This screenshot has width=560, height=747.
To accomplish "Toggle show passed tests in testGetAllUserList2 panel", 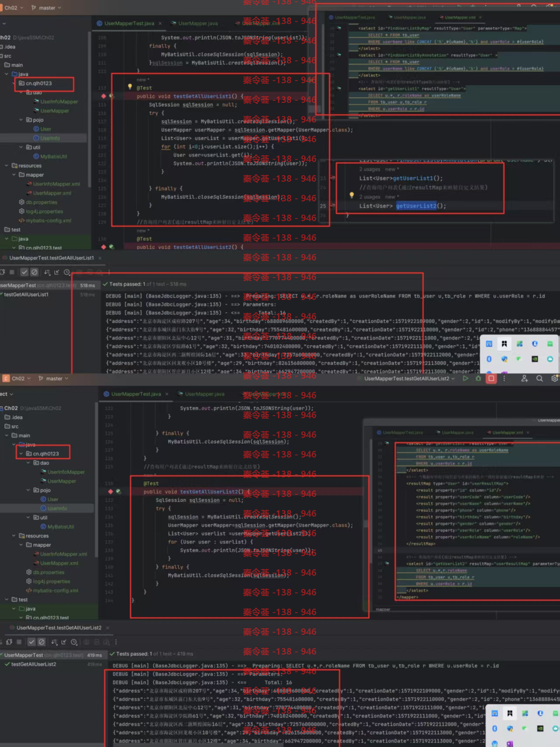I will pyautogui.click(x=32, y=642).
